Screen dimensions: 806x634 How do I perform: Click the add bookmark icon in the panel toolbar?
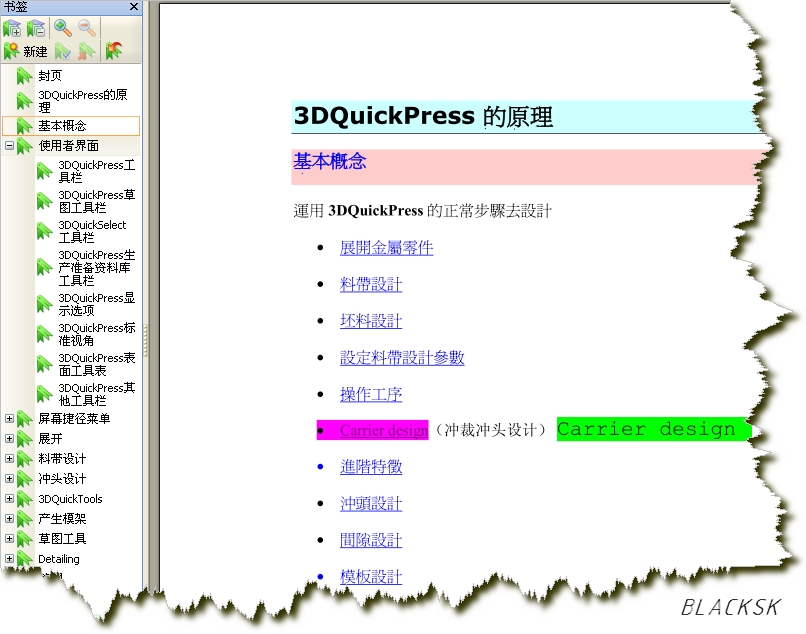coord(12,27)
